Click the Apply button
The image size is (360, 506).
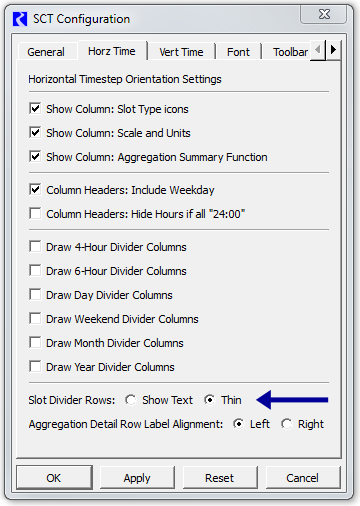pyautogui.click(x=137, y=478)
